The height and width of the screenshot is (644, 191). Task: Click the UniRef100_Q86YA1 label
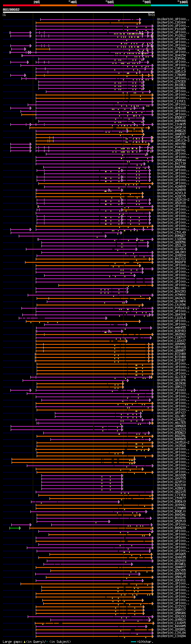(171, 150)
